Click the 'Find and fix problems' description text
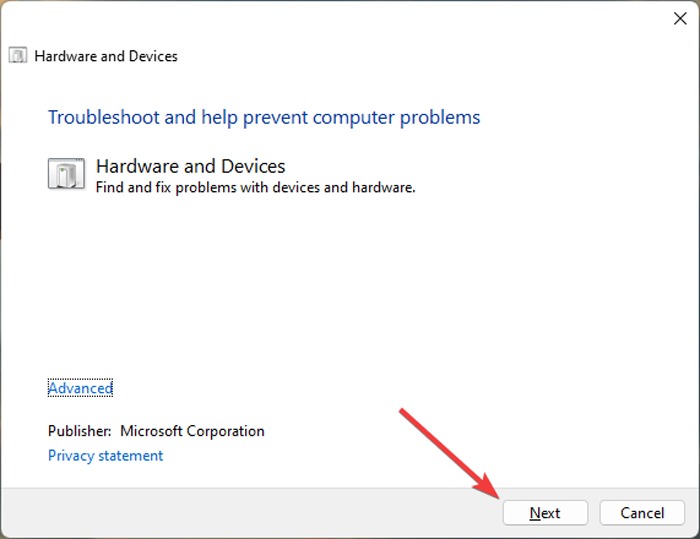 click(160, 187)
